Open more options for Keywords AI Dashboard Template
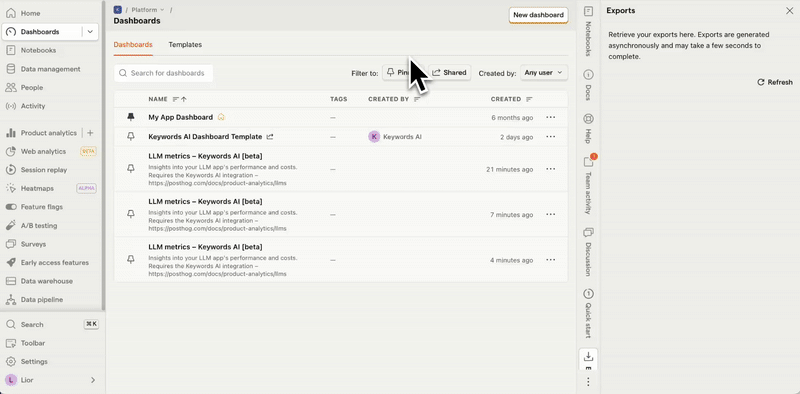 click(551, 137)
